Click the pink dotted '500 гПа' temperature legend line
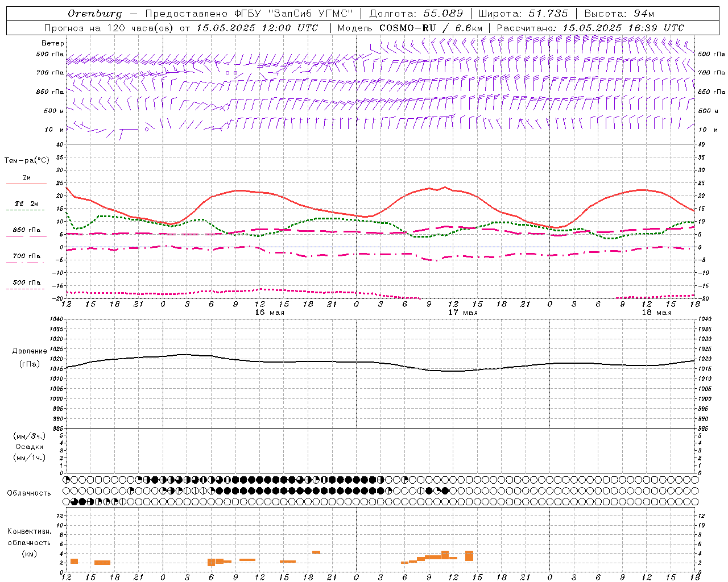Screen dimensions: 728x582 pyautogui.click(x=25, y=289)
